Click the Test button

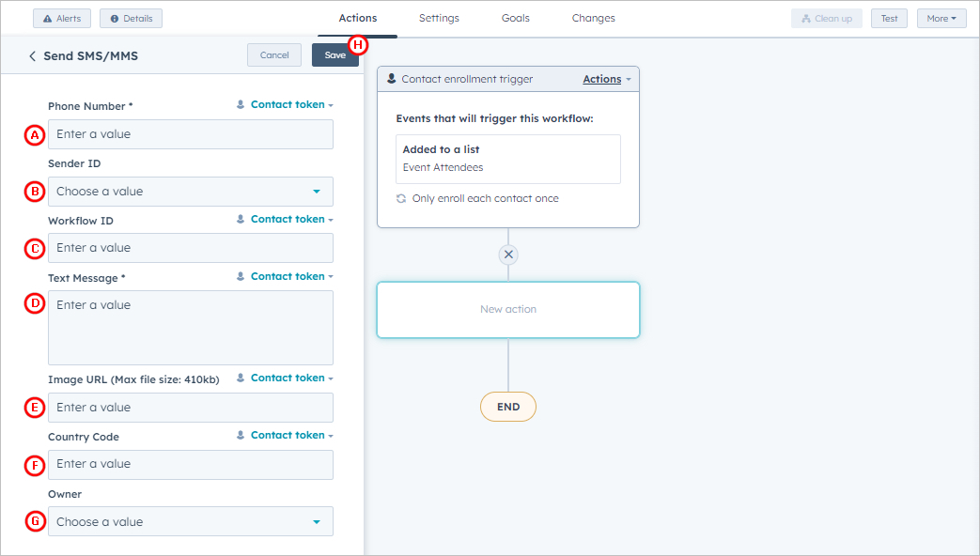(x=890, y=19)
